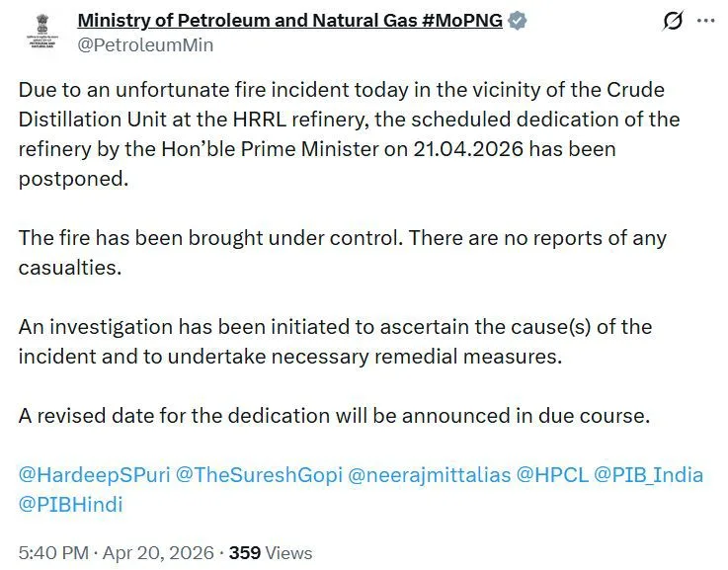Click the paragraph about the investigation being initiated
This screenshot has height=570, width=728.
coord(336,341)
